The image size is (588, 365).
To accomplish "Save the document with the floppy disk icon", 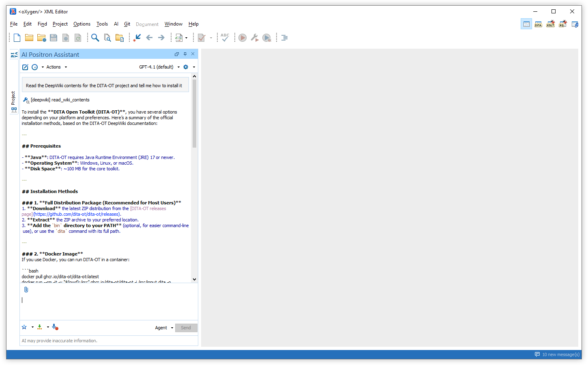I will (54, 38).
